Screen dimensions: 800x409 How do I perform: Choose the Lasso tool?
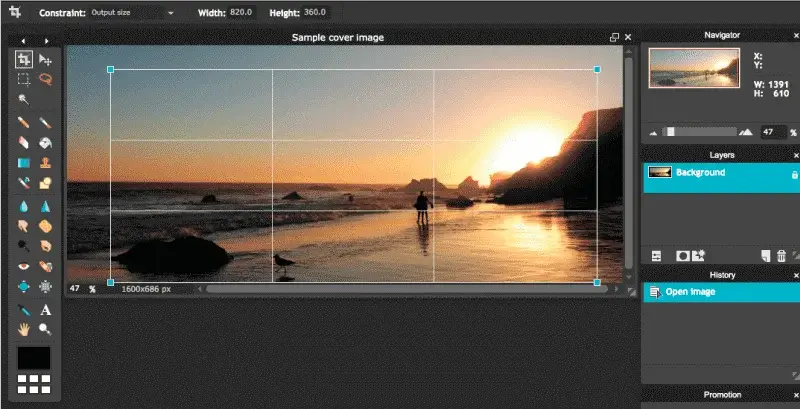click(45, 79)
